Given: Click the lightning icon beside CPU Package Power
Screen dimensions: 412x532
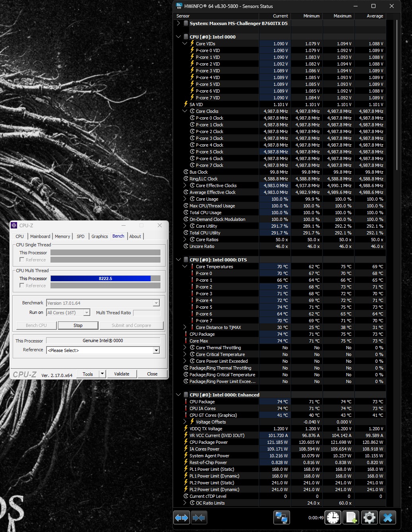Looking at the screenshot, I should click(x=186, y=442).
